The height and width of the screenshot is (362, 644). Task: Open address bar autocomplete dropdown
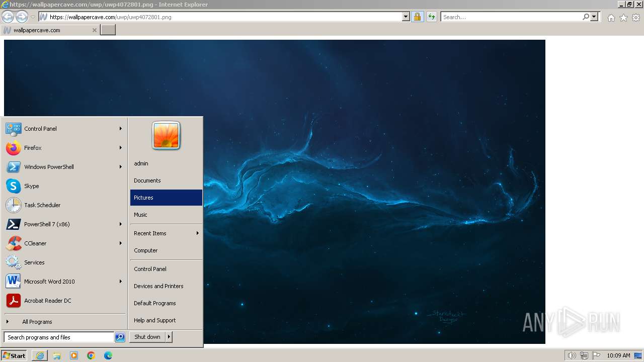coord(406,17)
